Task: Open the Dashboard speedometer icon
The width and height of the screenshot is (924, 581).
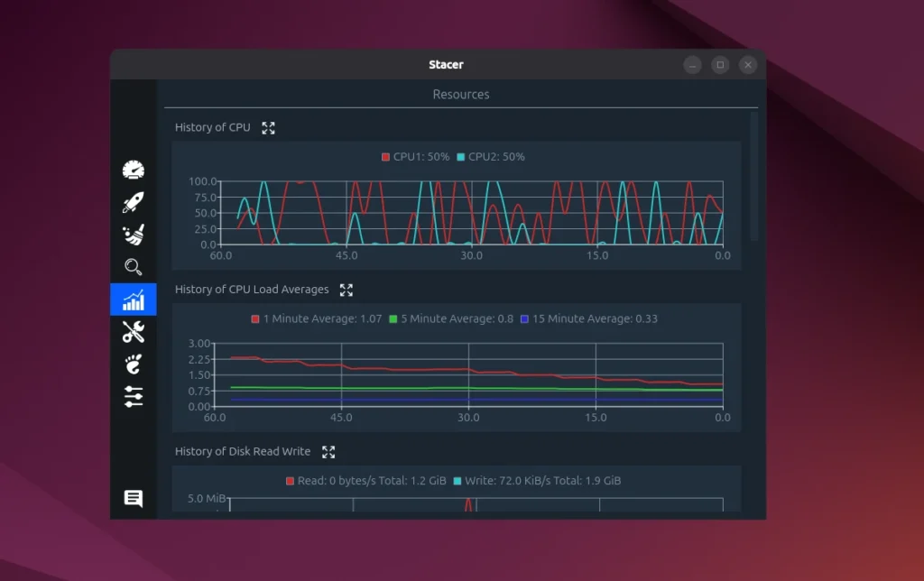Action: [x=134, y=170]
